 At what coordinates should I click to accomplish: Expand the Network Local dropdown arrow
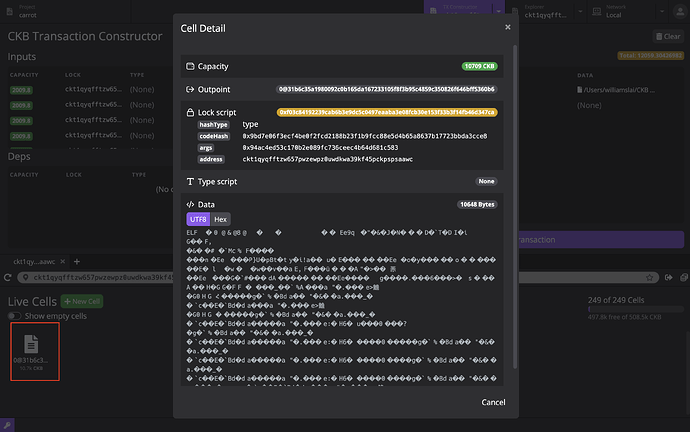point(662,11)
